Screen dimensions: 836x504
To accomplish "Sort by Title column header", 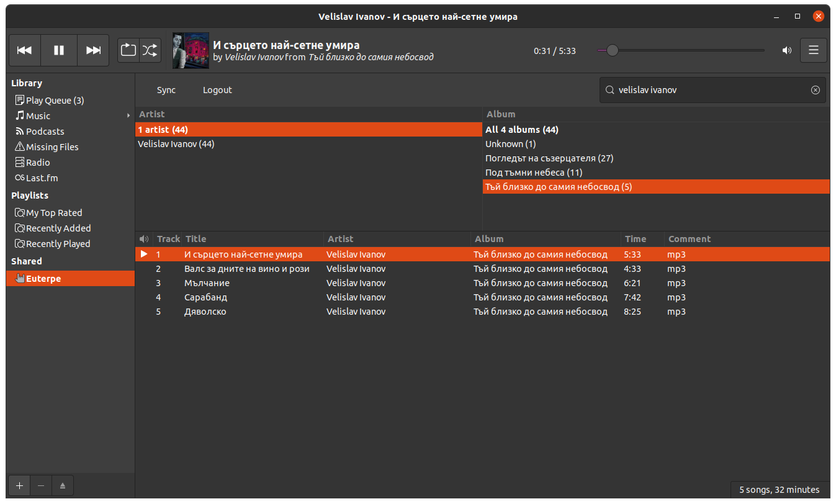I will [x=253, y=239].
